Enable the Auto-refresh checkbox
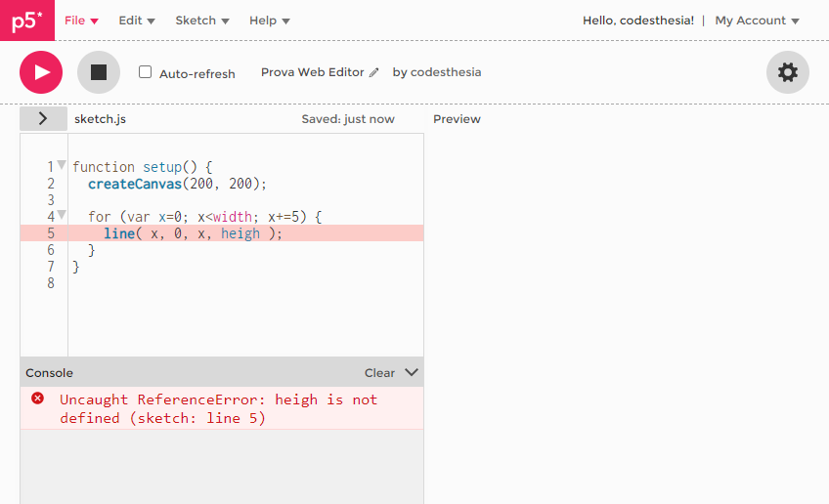Screen dimensions: 829x504 [146, 72]
